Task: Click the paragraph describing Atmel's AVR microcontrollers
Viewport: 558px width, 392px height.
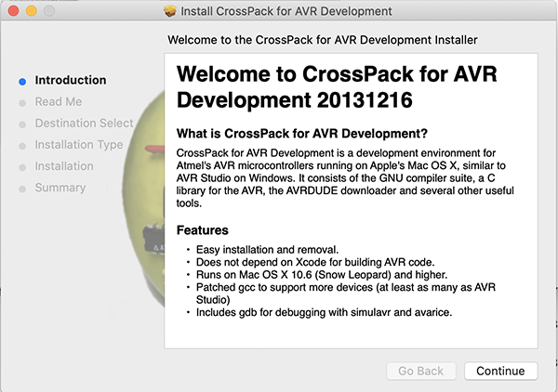Action: point(345,178)
